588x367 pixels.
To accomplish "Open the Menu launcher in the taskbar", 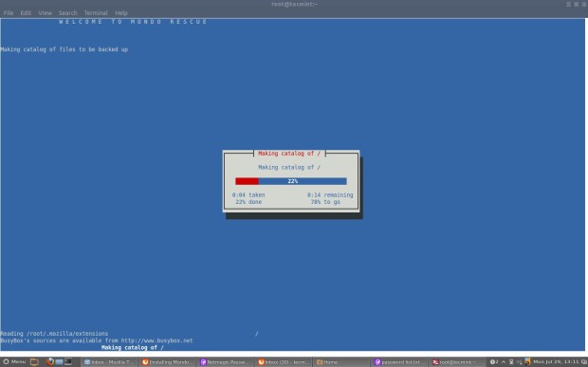I will [x=14, y=361].
